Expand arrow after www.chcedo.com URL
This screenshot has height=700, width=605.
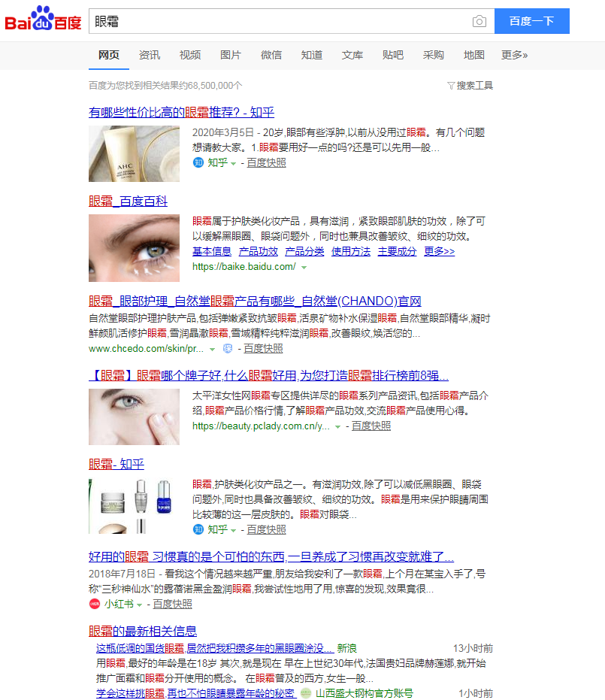pos(213,349)
